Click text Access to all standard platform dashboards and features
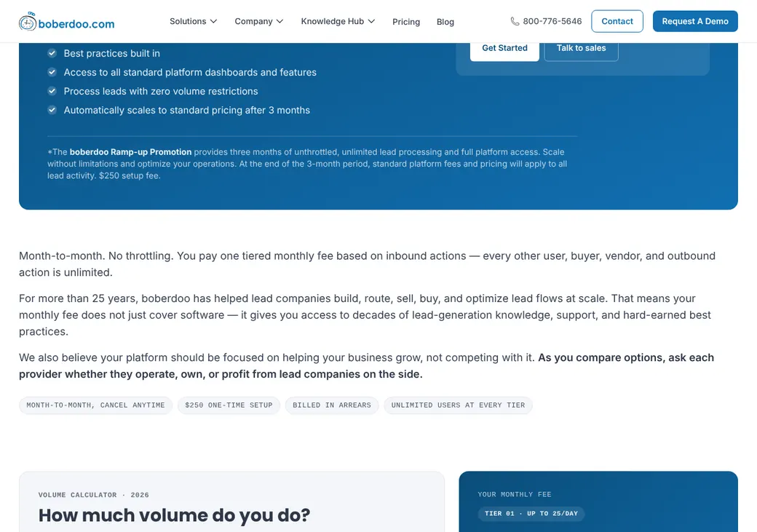The image size is (757, 532). coord(190,72)
